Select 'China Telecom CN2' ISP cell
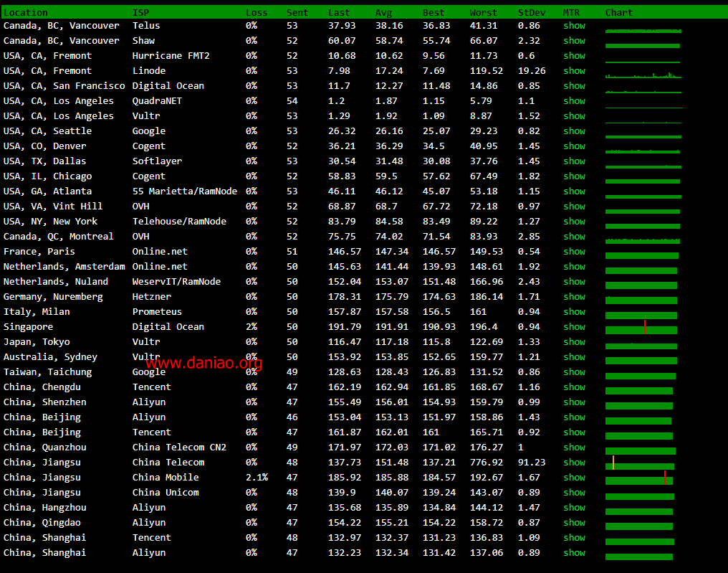Screen dimensions: 728x573 coord(179,447)
